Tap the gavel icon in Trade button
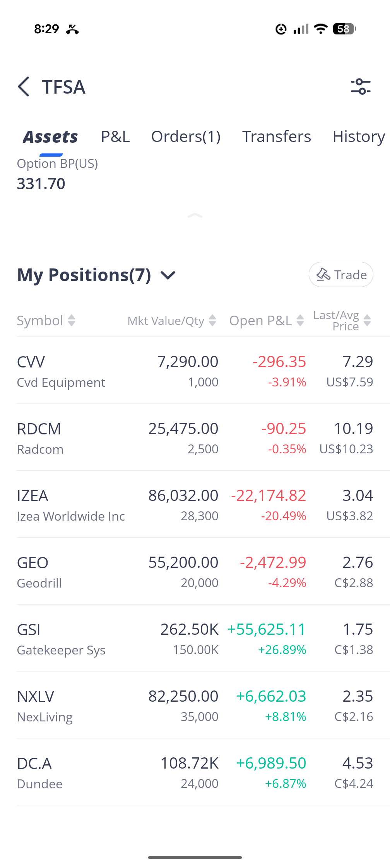The image size is (390, 868). [323, 275]
